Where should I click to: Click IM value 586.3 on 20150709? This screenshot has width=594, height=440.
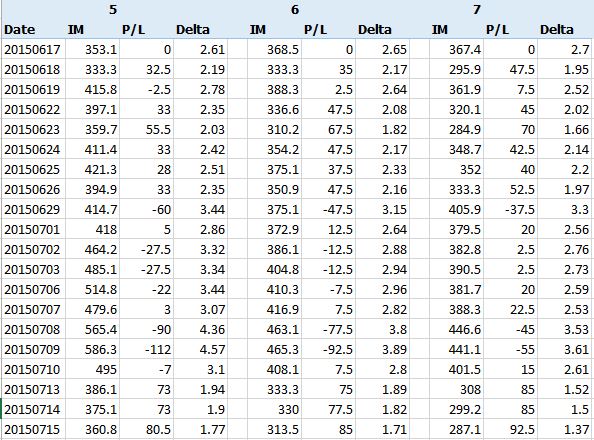point(92,349)
